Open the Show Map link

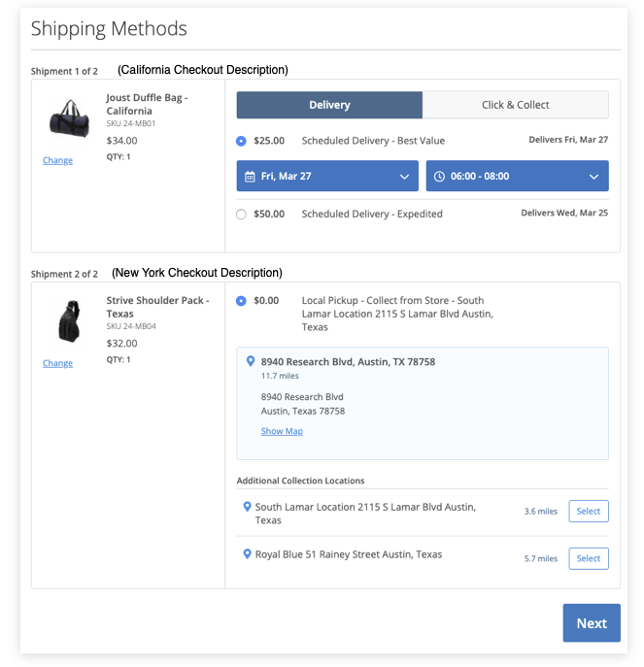(x=282, y=431)
